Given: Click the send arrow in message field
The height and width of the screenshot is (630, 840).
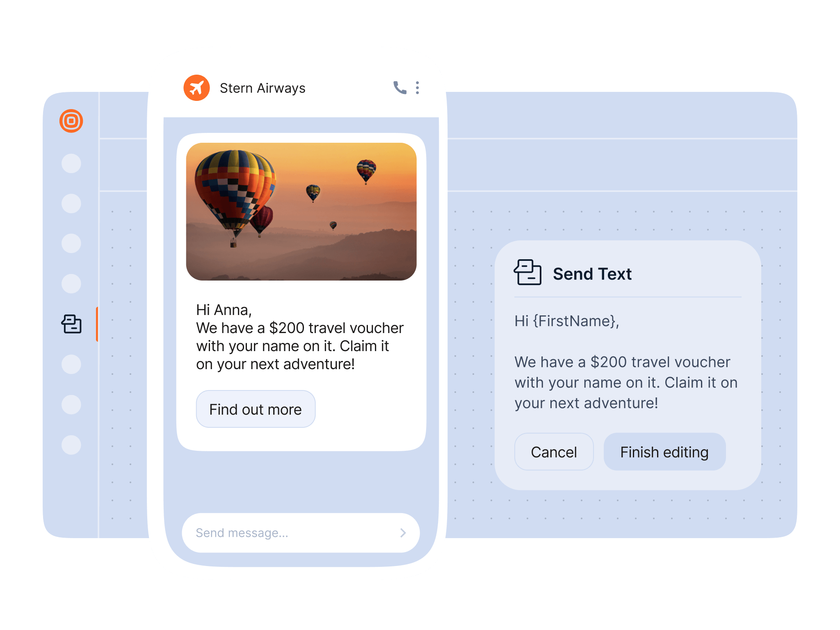Looking at the screenshot, I should point(403,533).
